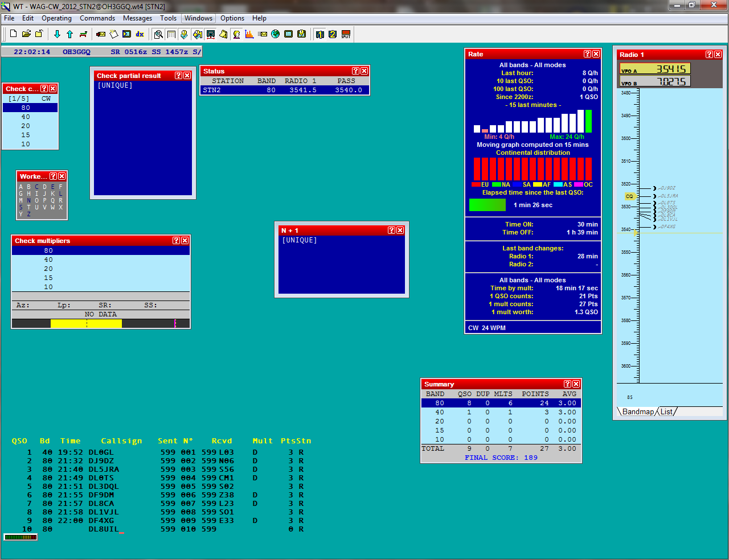
Task: Click help icon on the Status window
Action: click(x=355, y=71)
